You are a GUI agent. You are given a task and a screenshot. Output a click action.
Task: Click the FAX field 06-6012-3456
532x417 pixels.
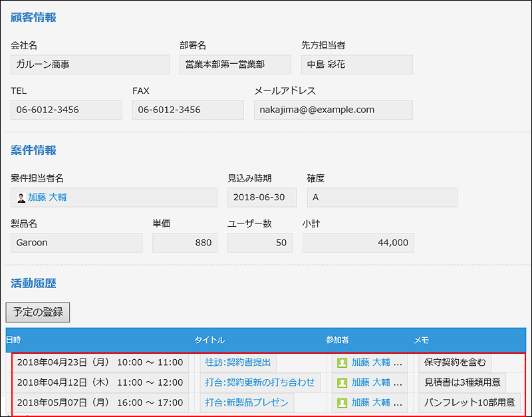(188, 110)
